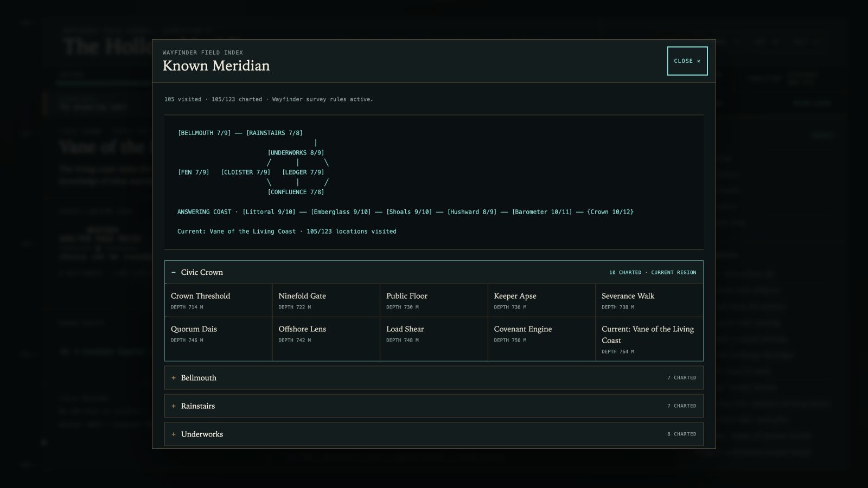
Task: Close the Known Meridian dialog
Action: tap(687, 61)
